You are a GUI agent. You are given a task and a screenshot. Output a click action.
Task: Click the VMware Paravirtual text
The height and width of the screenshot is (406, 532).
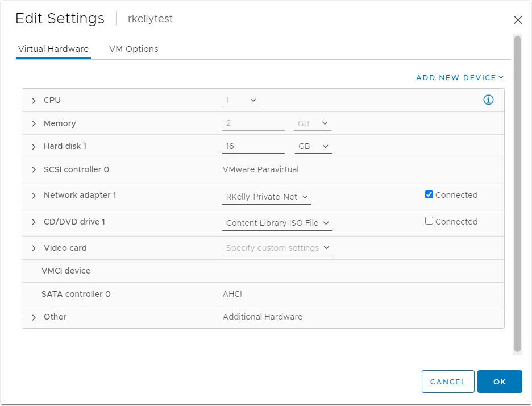pyautogui.click(x=260, y=169)
